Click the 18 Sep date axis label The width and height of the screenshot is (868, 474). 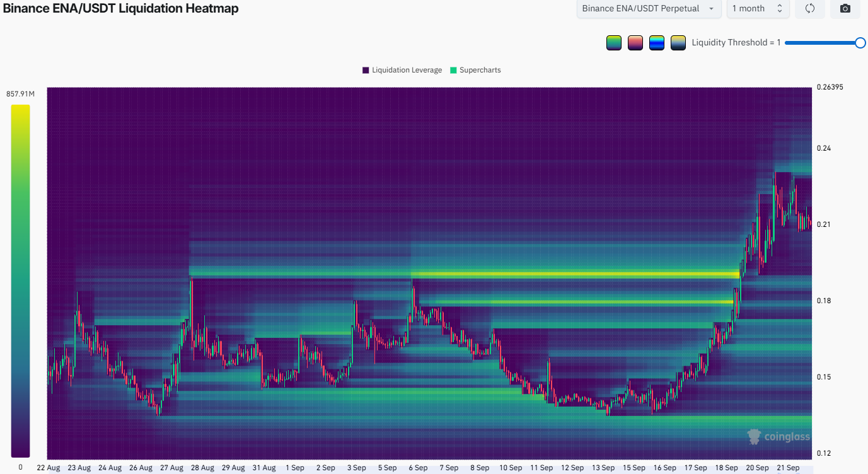coord(727,468)
